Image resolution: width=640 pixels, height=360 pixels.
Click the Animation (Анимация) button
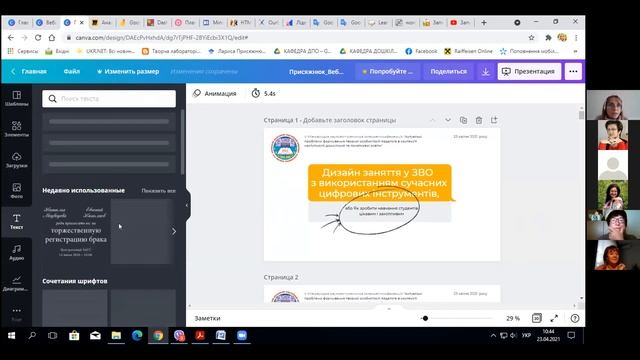click(215, 93)
